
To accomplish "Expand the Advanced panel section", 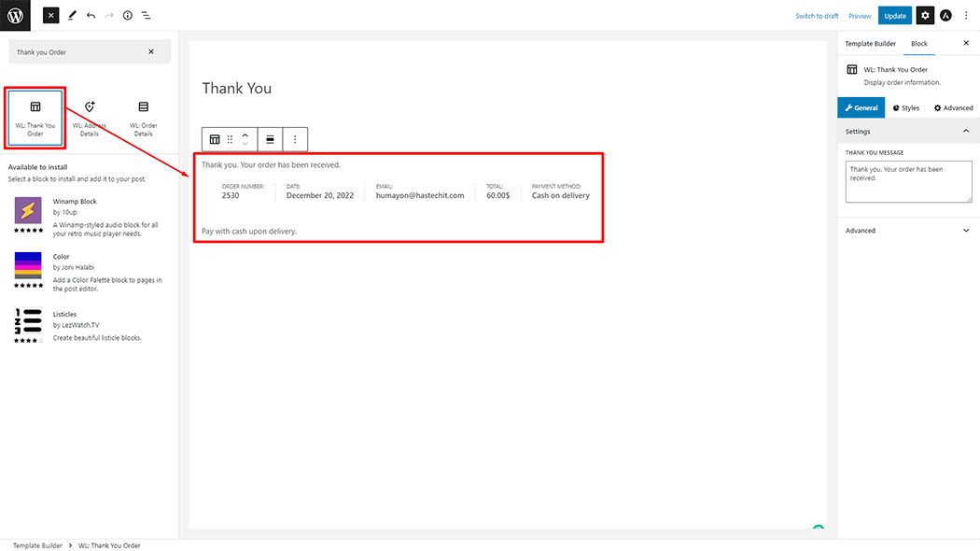I will click(965, 231).
